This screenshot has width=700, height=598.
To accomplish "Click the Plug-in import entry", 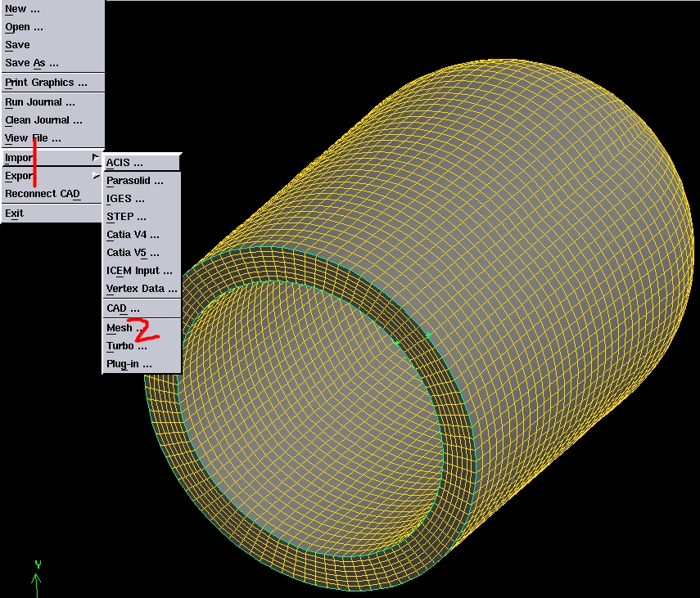I will [129, 364].
